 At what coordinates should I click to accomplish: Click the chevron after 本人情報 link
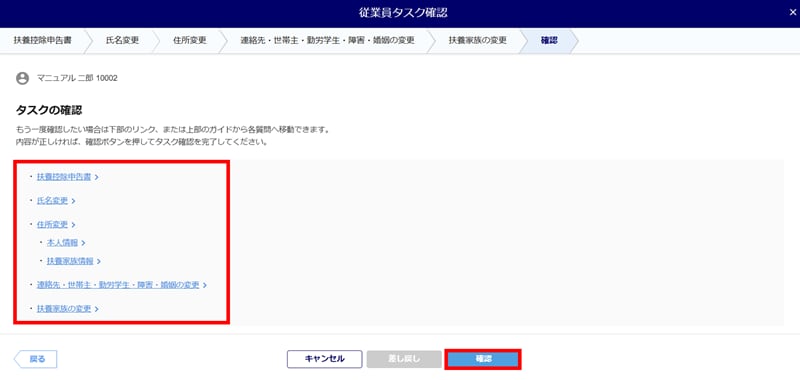(x=83, y=243)
